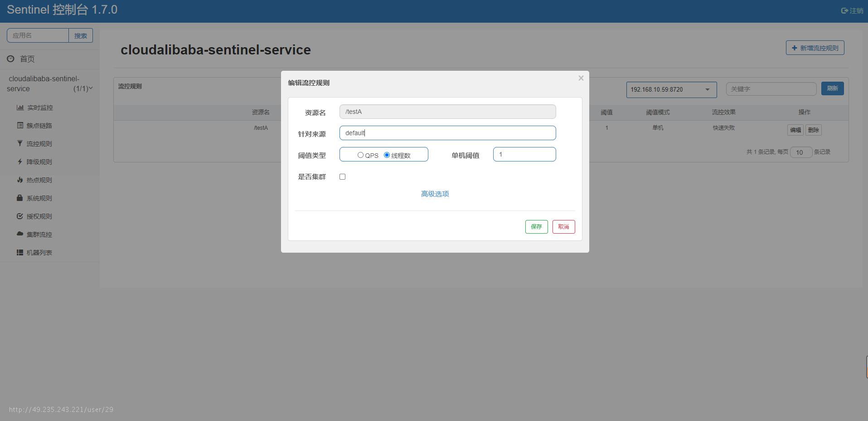Expand 高级选项 advanced options
The height and width of the screenshot is (421, 868).
pyautogui.click(x=435, y=194)
